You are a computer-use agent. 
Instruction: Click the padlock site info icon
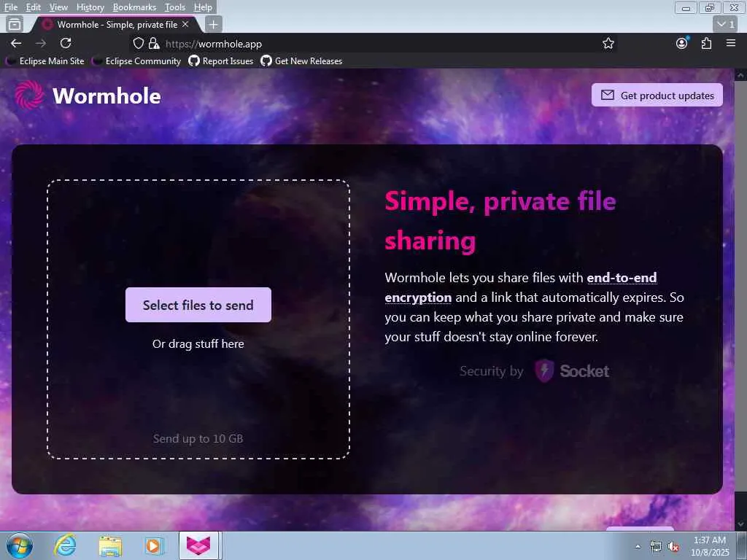pos(153,43)
